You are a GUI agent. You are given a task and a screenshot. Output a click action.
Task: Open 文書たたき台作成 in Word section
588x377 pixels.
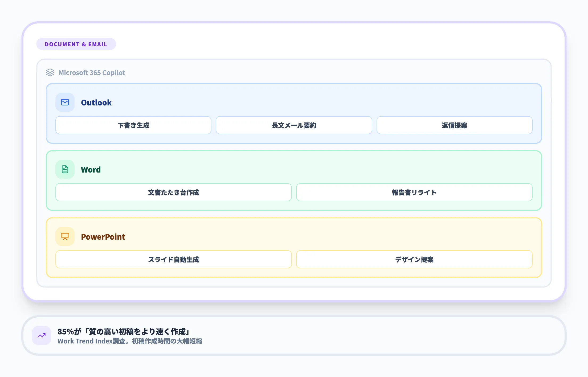coord(174,192)
